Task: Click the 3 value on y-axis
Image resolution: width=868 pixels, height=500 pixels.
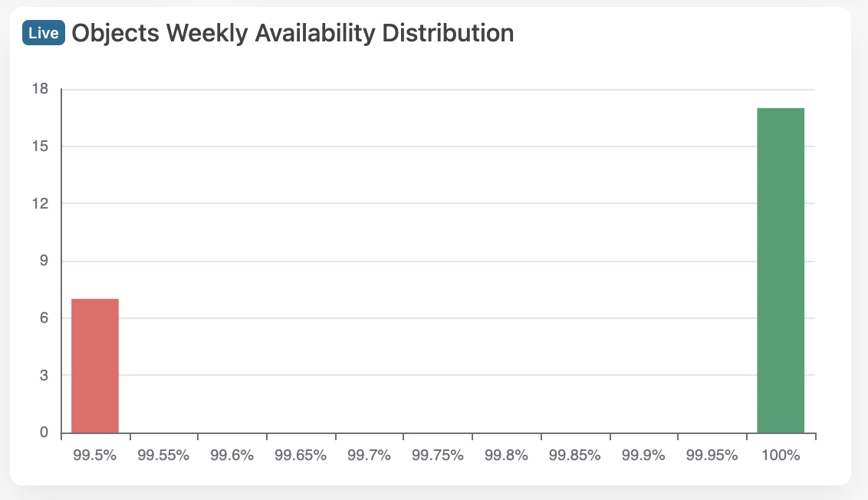Action: click(x=44, y=375)
